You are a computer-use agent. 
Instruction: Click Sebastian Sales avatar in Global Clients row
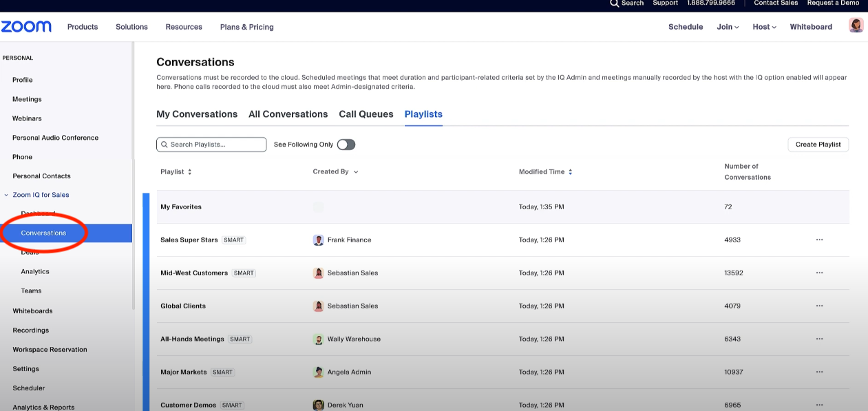(x=318, y=306)
